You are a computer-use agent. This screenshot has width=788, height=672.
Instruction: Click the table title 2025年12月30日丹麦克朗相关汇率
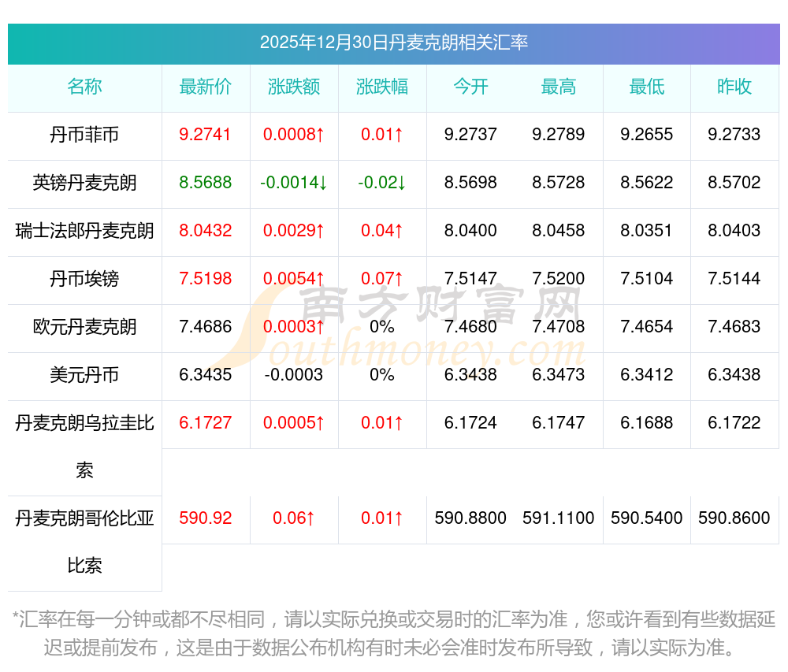click(393, 43)
